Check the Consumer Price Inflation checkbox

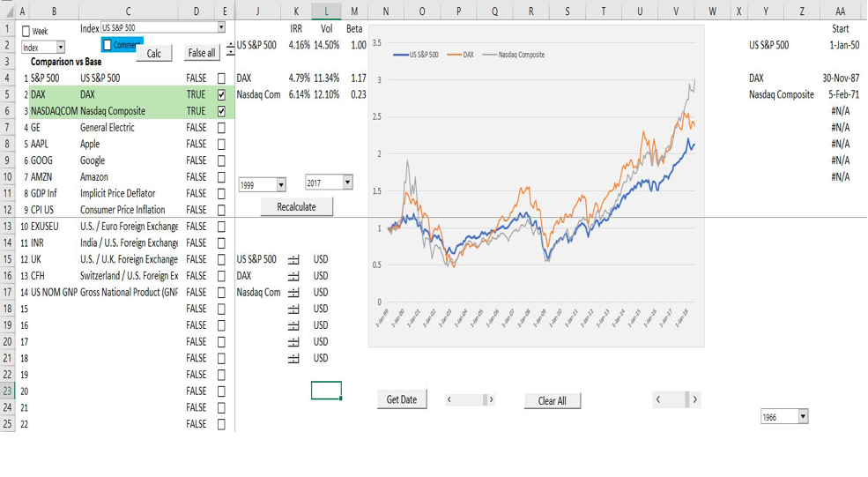click(221, 210)
